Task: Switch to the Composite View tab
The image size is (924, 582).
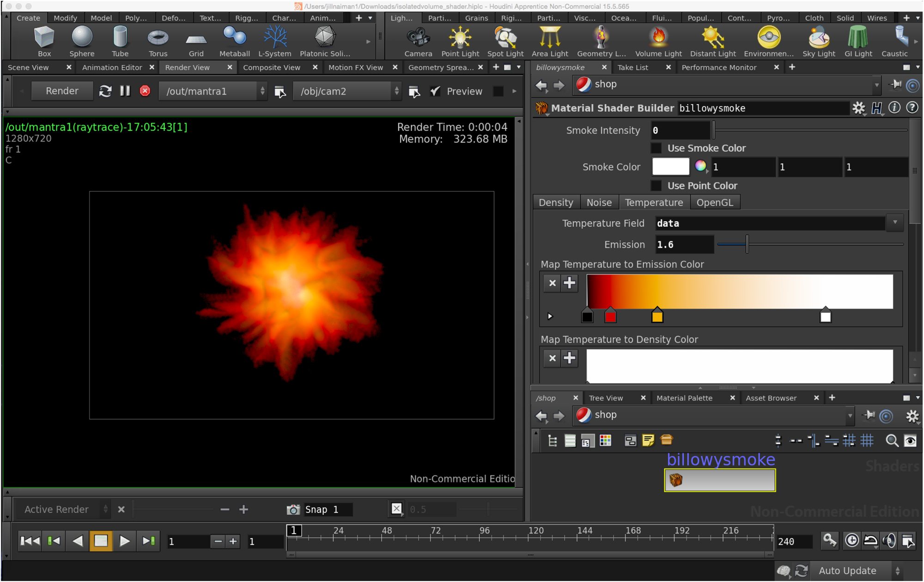Action: pyautogui.click(x=272, y=67)
